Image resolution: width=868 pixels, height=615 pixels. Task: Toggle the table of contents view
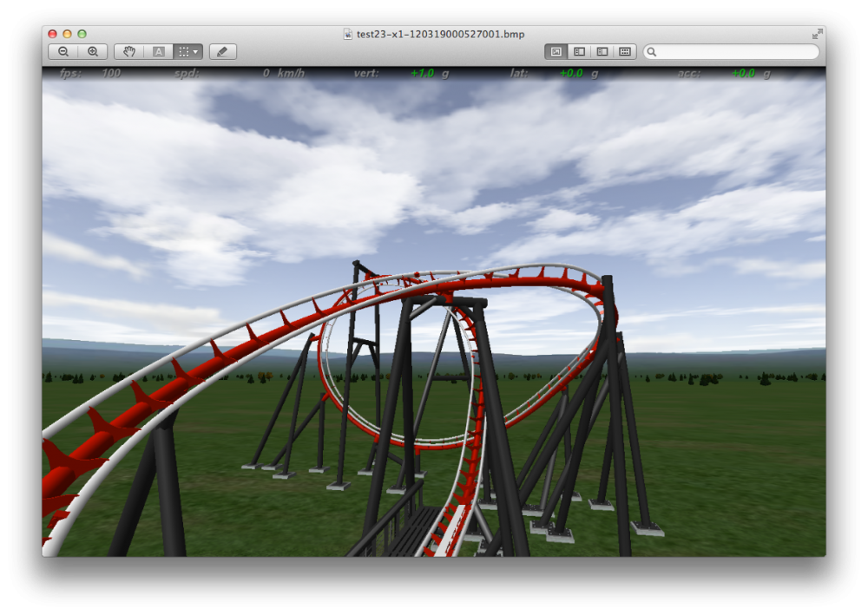click(602, 52)
